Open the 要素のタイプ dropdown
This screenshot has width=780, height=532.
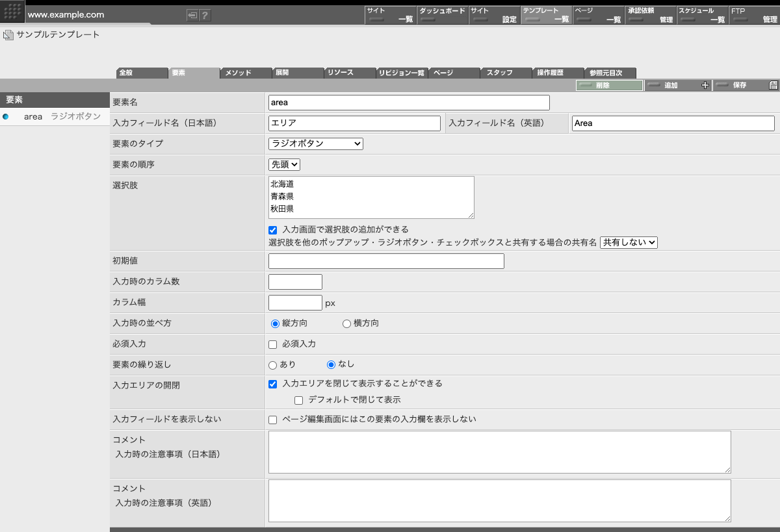315,144
